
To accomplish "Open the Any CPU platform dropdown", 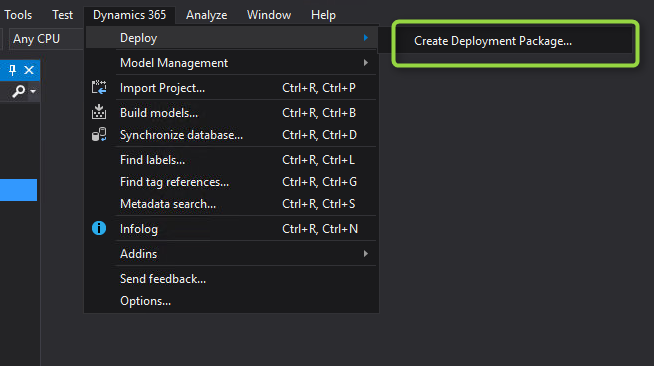I will click(x=46, y=39).
